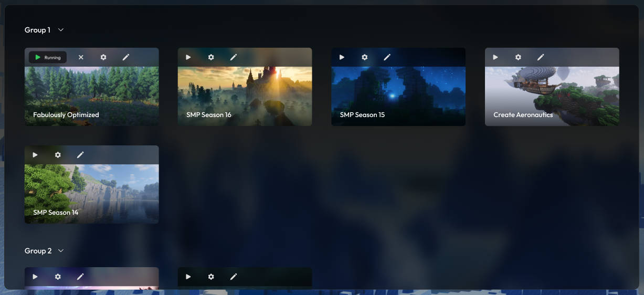Image resolution: width=644 pixels, height=295 pixels.
Task: Edit SMP Season 14 with pencil icon
Action: pos(80,155)
